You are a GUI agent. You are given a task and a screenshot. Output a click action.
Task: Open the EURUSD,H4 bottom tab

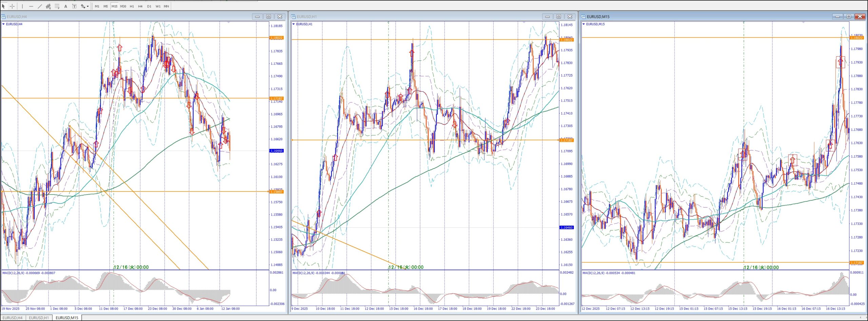click(x=13, y=318)
